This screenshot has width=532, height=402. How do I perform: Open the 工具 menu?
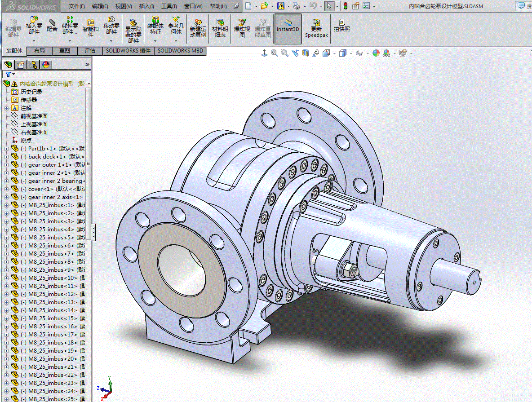pos(169,6)
